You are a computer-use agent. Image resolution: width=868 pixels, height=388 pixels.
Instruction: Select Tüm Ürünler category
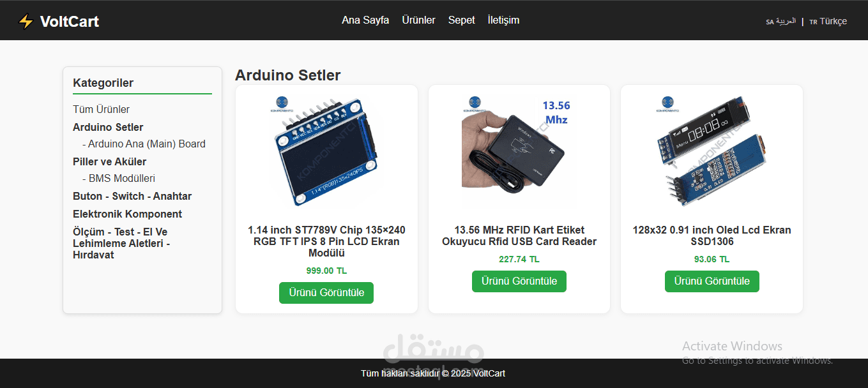(x=101, y=110)
